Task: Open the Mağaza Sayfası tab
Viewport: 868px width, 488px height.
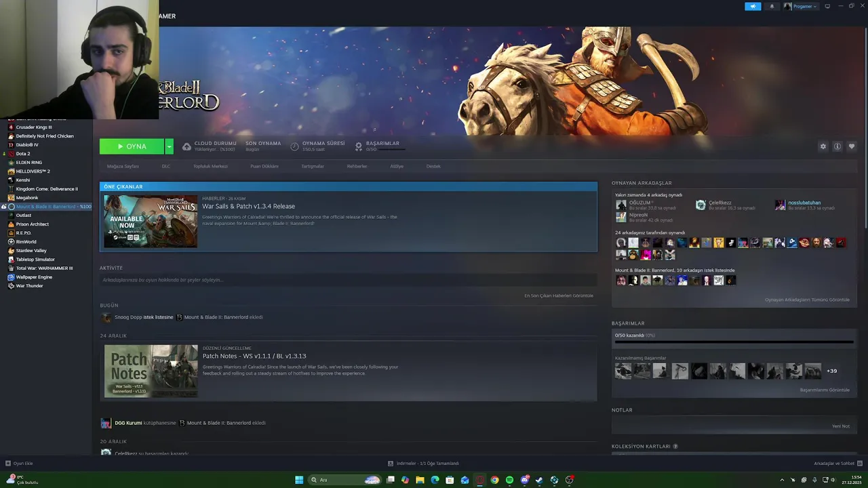Action: (x=123, y=166)
